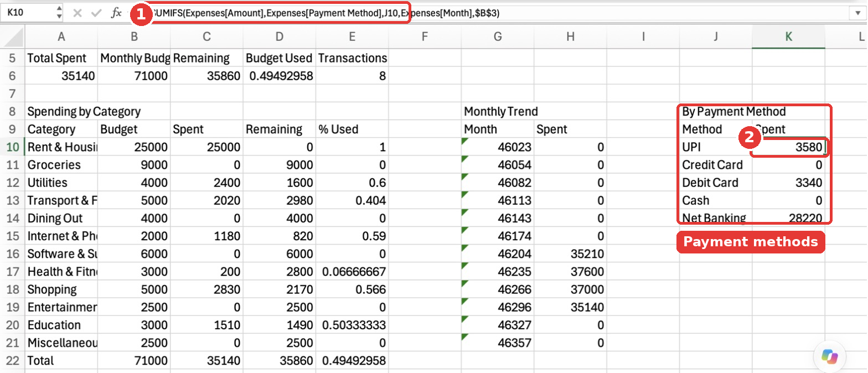Screen dimensions: 868x373
Task: Select column J header
Action: click(716, 37)
